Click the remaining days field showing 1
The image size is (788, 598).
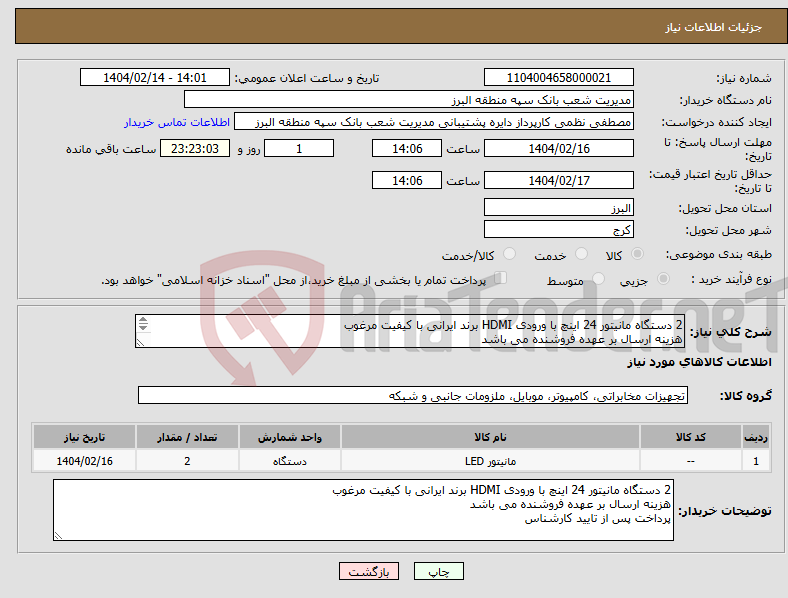(299, 148)
